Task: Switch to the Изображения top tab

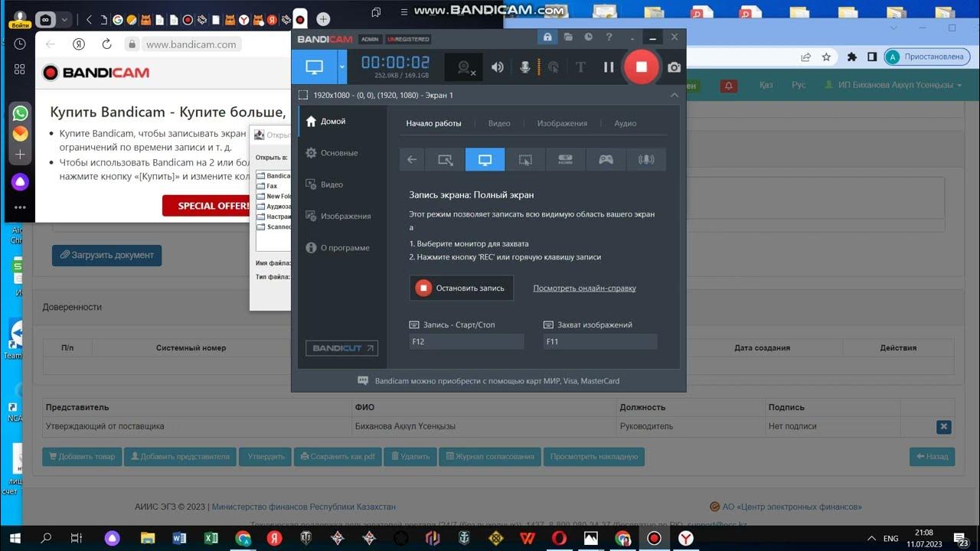Action: pos(562,123)
